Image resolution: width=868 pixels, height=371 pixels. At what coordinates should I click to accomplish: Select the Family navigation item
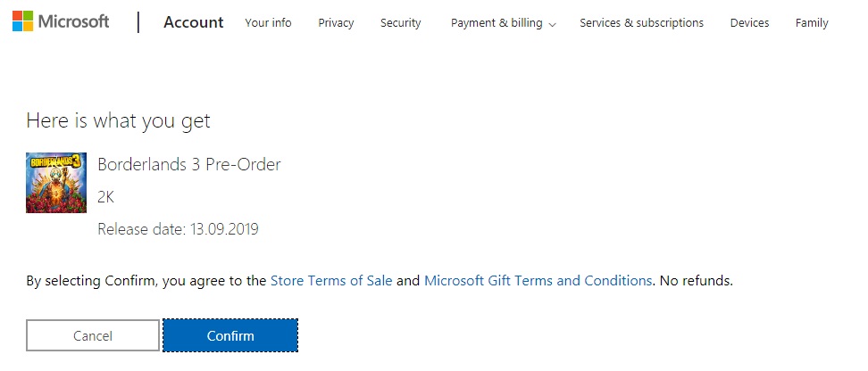(x=812, y=23)
